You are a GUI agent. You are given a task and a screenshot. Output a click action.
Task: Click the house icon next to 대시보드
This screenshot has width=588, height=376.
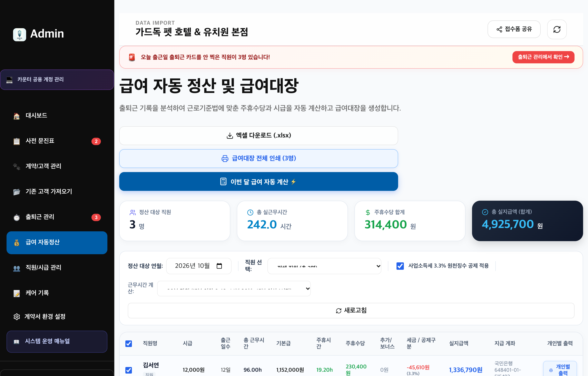[17, 116]
